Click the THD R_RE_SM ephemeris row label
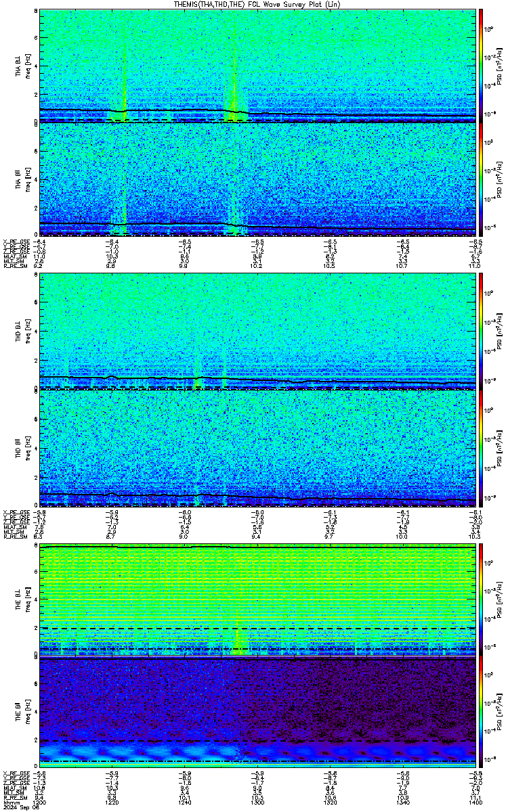The width and height of the screenshot is (508, 812). click(14, 536)
